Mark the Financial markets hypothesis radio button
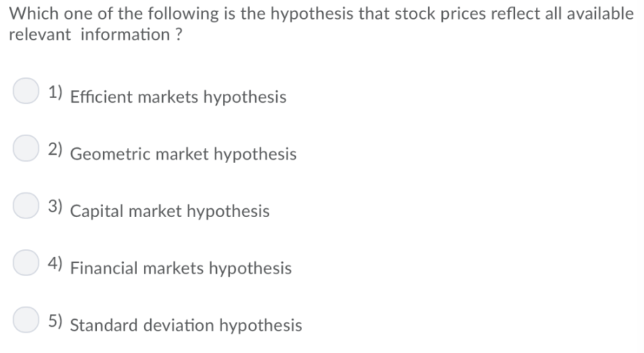This screenshot has height=353, width=644. (x=26, y=262)
